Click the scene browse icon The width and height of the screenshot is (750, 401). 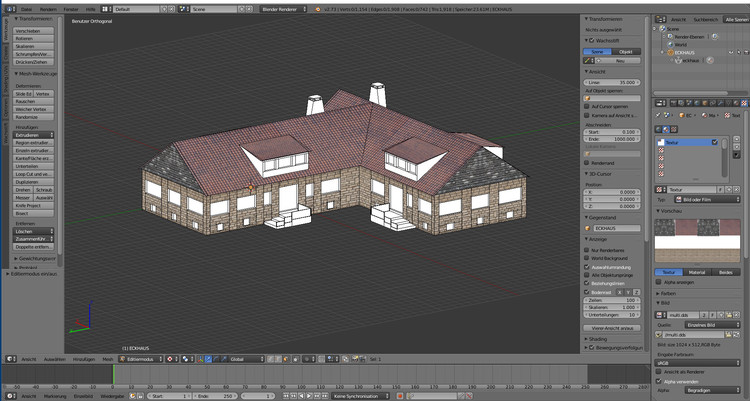[x=184, y=9]
